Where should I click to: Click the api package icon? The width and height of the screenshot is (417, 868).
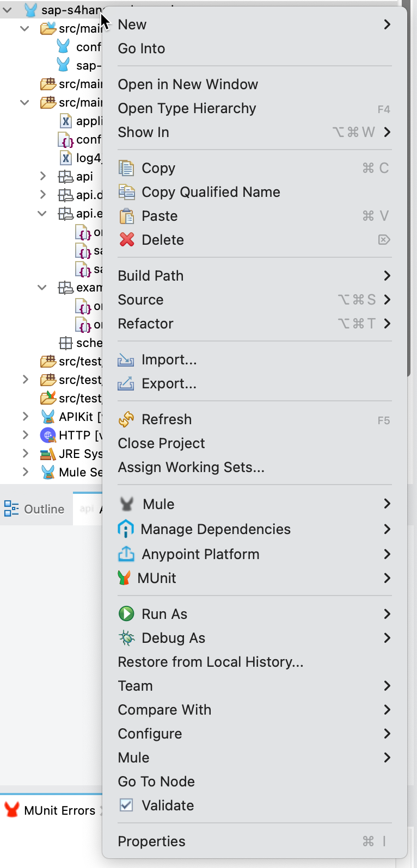point(65,176)
